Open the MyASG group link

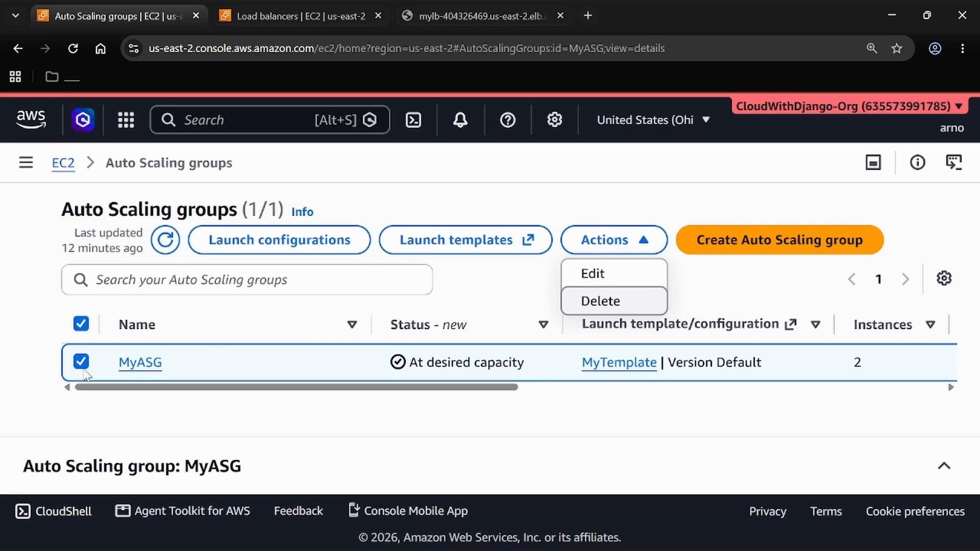click(140, 362)
